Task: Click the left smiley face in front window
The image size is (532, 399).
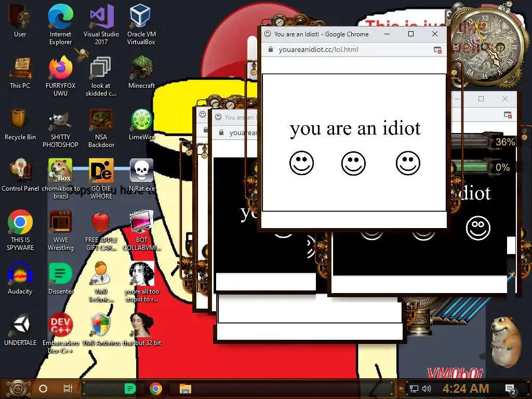Action: (x=301, y=163)
